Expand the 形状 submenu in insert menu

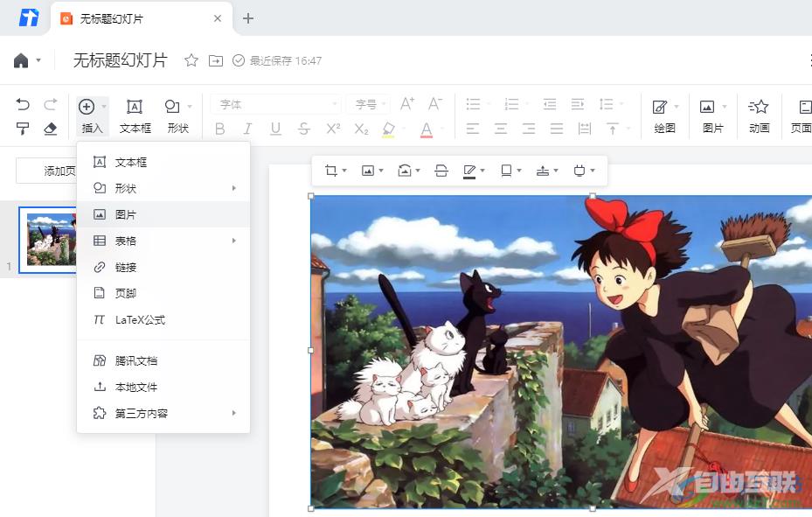pos(163,188)
